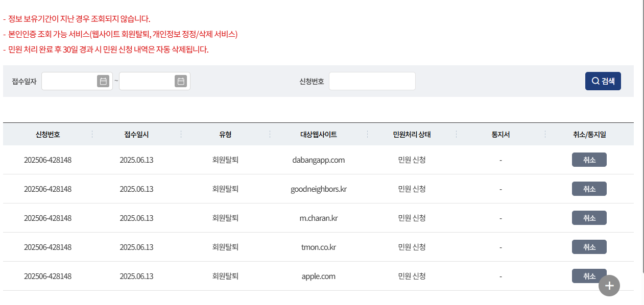Cancel the request for dabangapp.com

click(x=589, y=159)
